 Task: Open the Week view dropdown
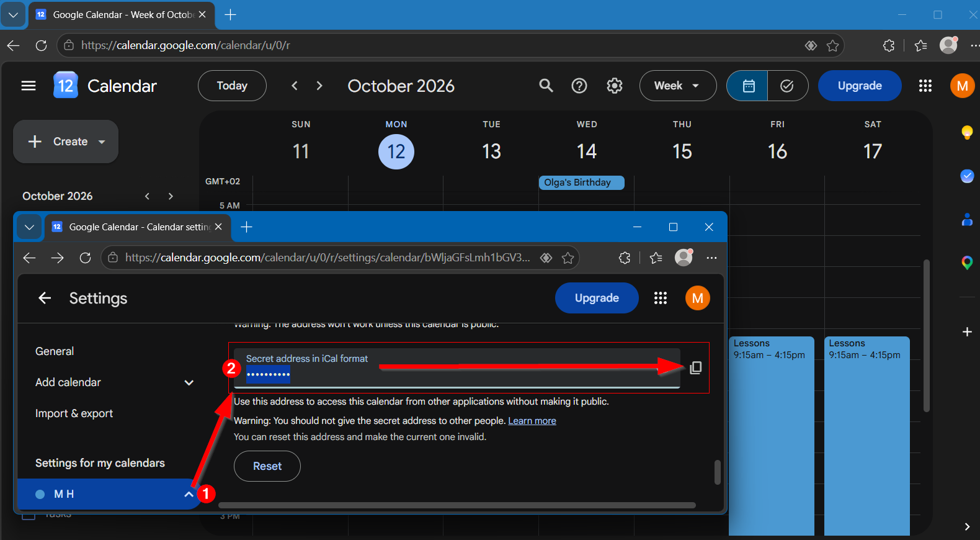click(677, 86)
